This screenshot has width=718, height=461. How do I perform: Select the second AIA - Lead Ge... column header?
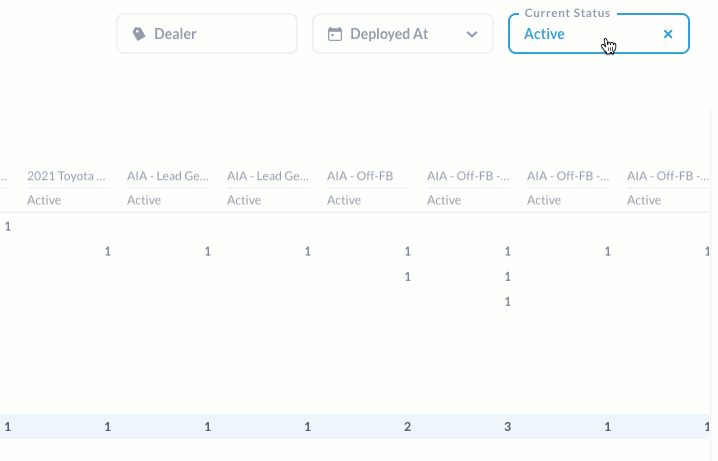tap(268, 176)
